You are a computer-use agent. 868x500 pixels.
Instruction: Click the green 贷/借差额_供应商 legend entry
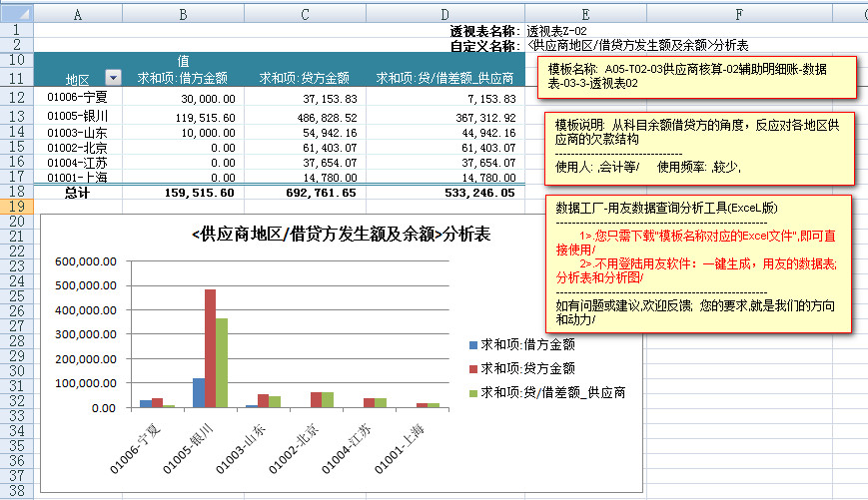[552, 392]
